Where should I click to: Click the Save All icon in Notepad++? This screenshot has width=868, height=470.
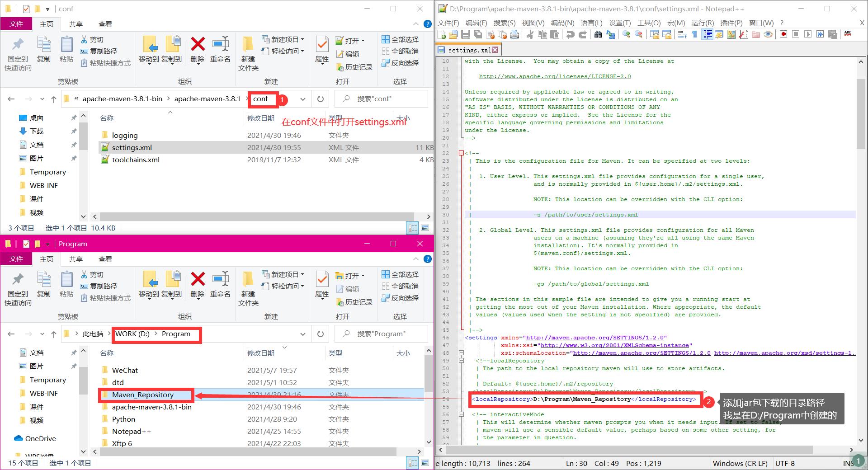pyautogui.click(x=478, y=34)
